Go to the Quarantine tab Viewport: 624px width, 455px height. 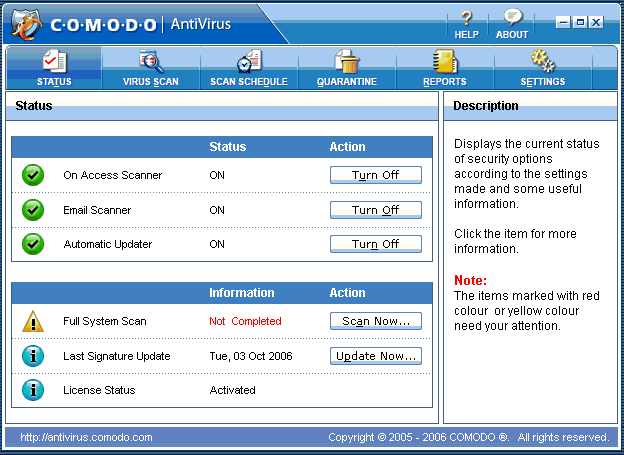click(347, 68)
